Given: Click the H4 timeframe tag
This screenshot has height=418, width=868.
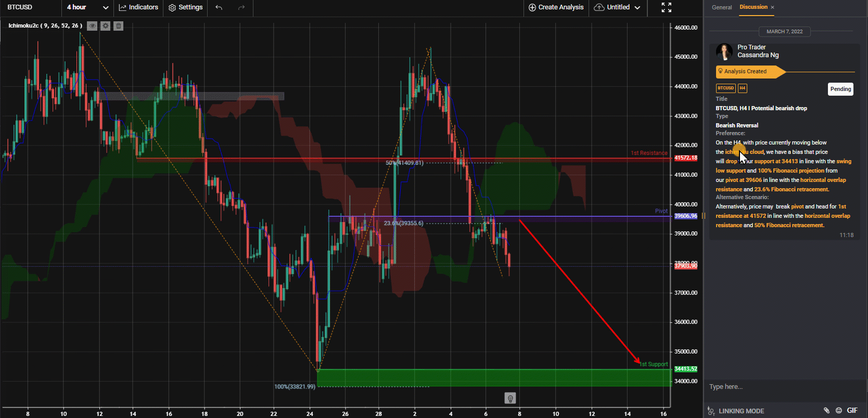Looking at the screenshot, I should pyautogui.click(x=742, y=88).
